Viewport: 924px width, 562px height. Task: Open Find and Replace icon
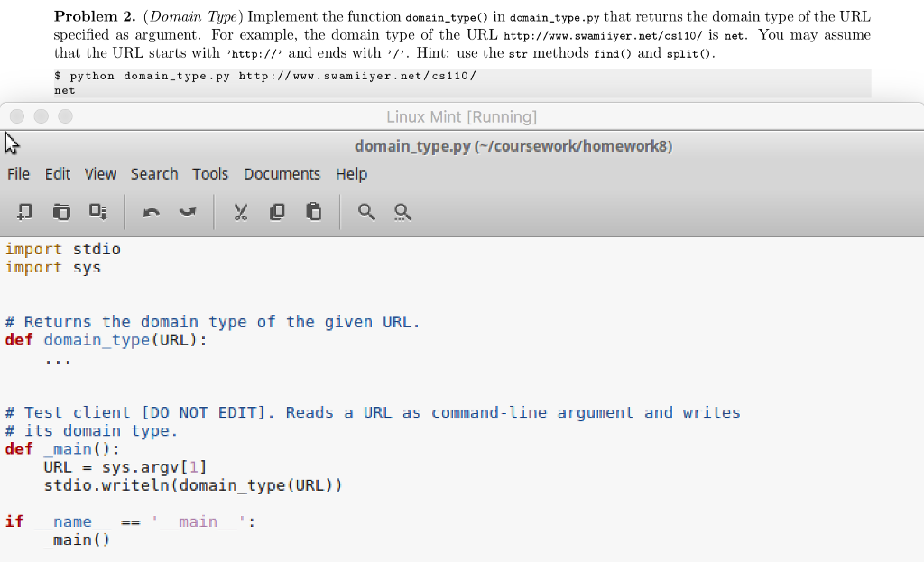click(x=402, y=211)
